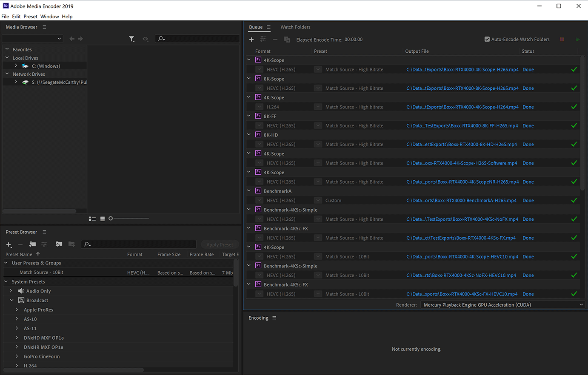Viewport: 588px width, 375px height.
Task: Toggle Auto-Encode Watch Folders checkbox
Action: pos(487,40)
